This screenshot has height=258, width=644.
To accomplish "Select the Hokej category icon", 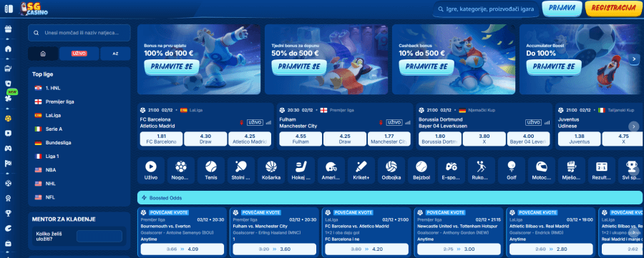I will click(x=301, y=170).
